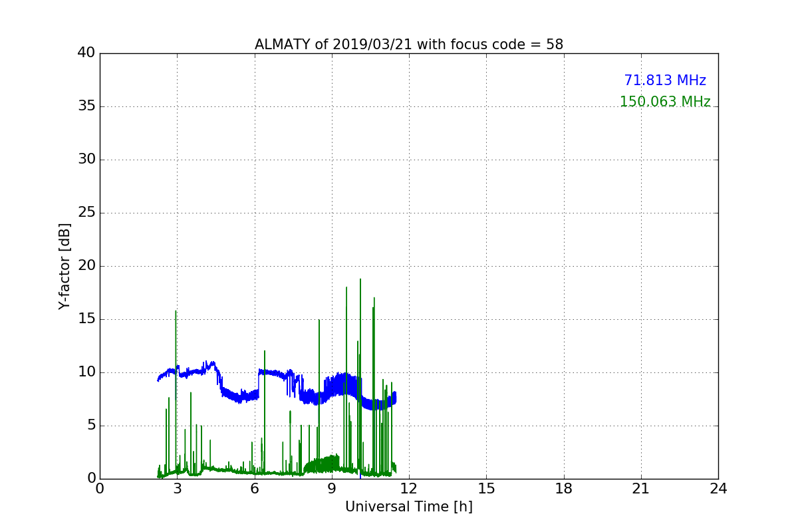Click the plot title mentioning ALMATY

tap(409, 45)
